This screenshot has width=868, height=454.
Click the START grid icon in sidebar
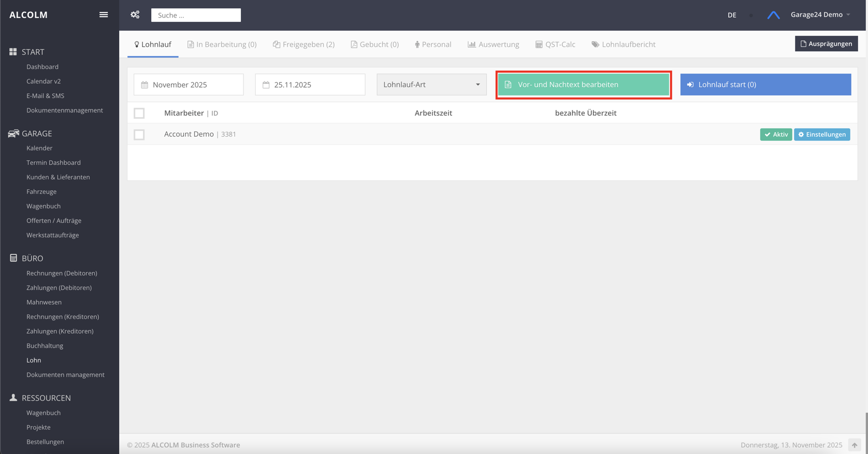tap(13, 52)
